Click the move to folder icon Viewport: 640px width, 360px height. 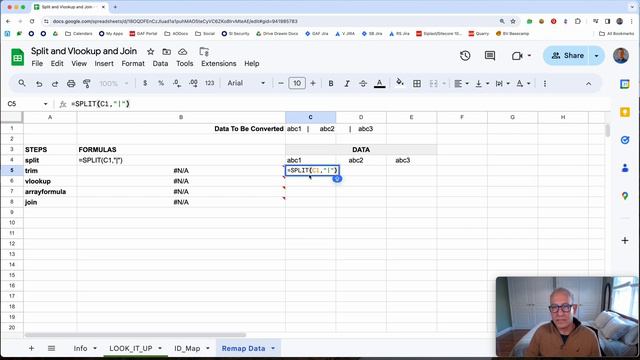(x=167, y=51)
